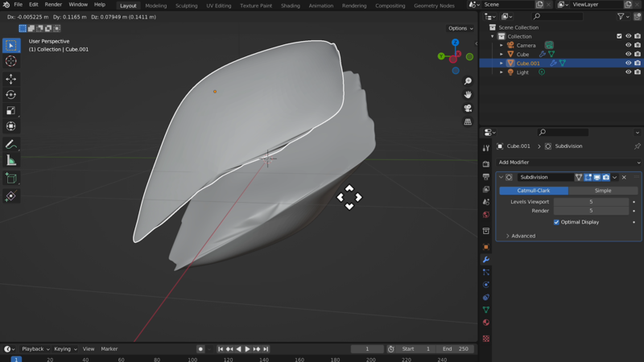The width and height of the screenshot is (644, 362).
Task: Open the Material properties tab
Action: (486, 323)
